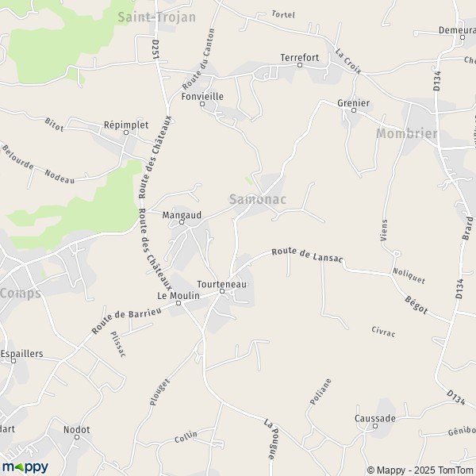Select the Caussade locality marker

point(375,426)
